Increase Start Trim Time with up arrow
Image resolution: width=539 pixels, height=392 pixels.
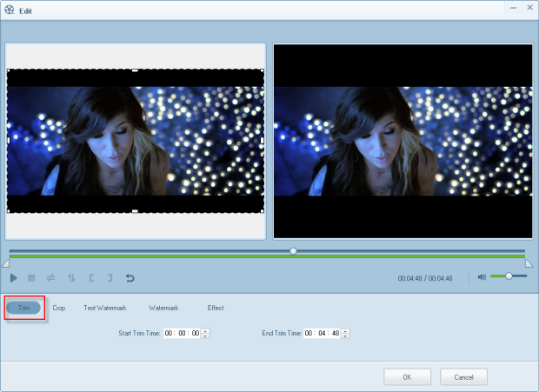[205, 331]
